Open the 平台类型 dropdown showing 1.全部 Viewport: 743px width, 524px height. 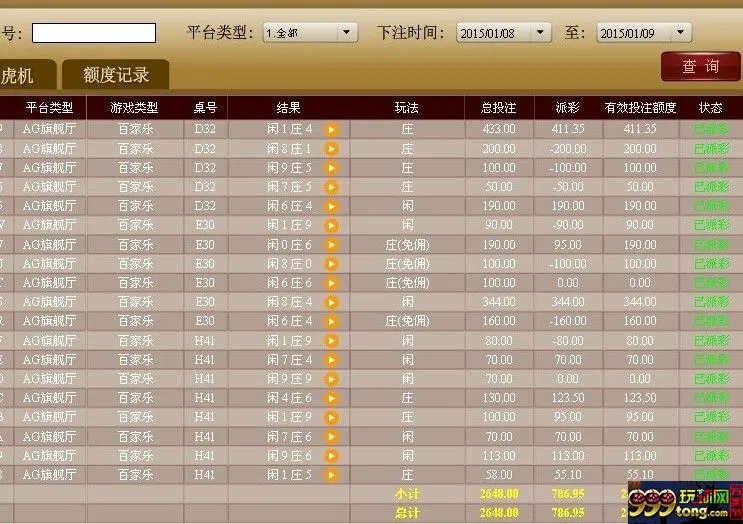pos(310,33)
